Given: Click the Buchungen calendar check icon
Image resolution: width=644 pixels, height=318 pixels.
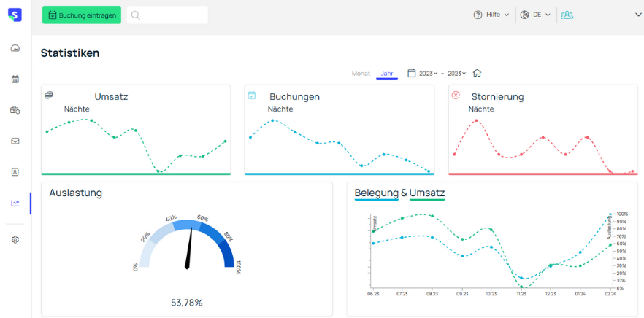Looking at the screenshot, I should tap(252, 96).
